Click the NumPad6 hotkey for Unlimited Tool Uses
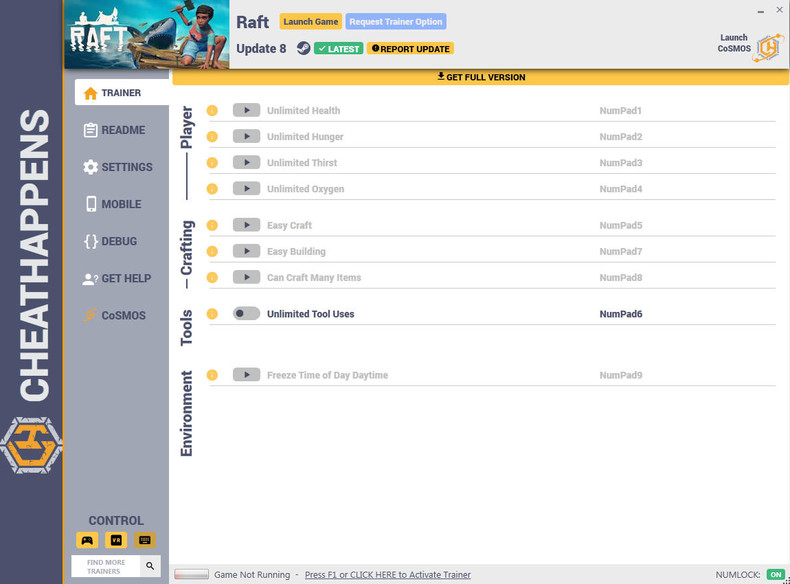This screenshot has height=584, width=790. tap(621, 314)
